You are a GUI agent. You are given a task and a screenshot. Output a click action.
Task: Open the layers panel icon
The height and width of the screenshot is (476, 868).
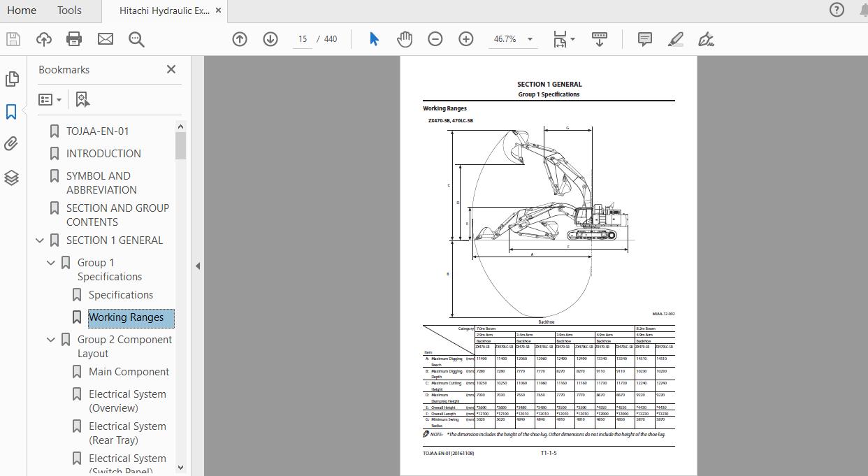coord(11,178)
